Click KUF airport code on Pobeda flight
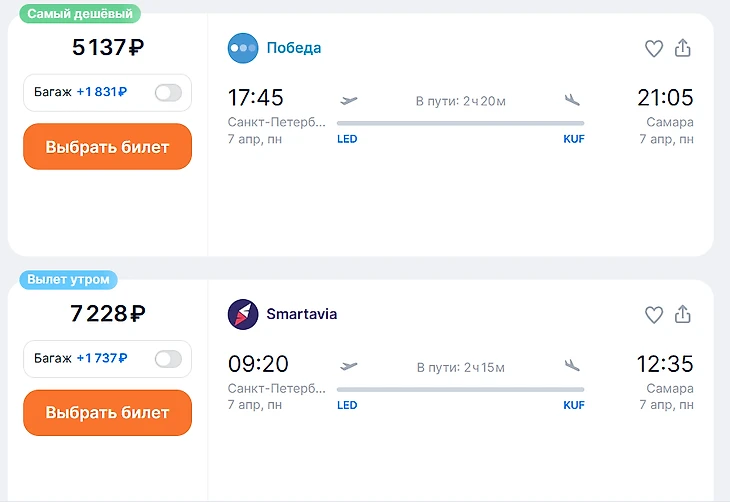Image resolution: width=730 pixels, height=502 pixels. (x=573, y=140)
